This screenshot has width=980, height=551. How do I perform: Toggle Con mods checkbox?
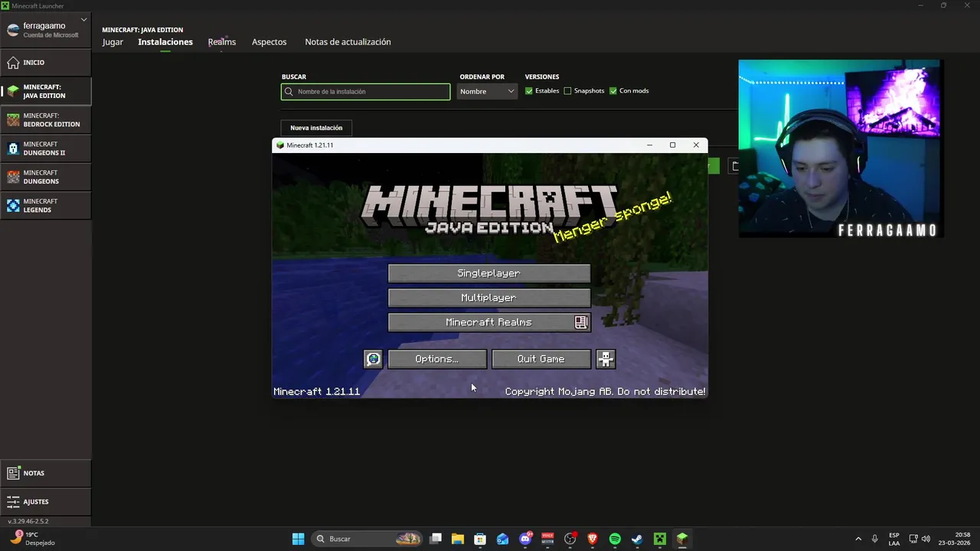(613, 91)
